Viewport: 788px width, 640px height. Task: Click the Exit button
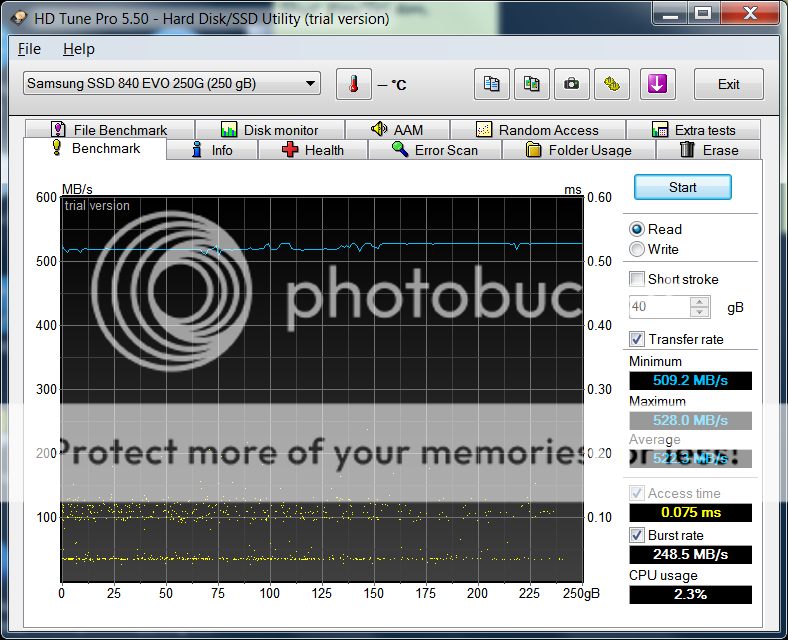(729, 84)
